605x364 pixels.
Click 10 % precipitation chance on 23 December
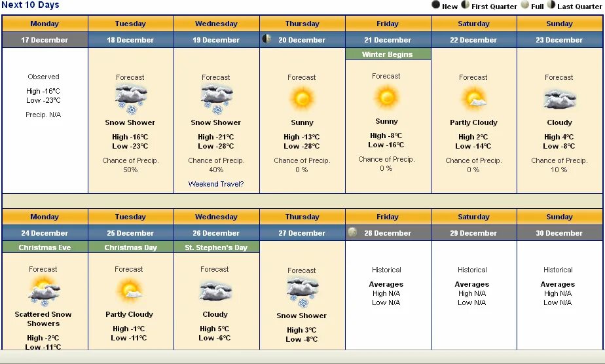(x=559, y=170)
